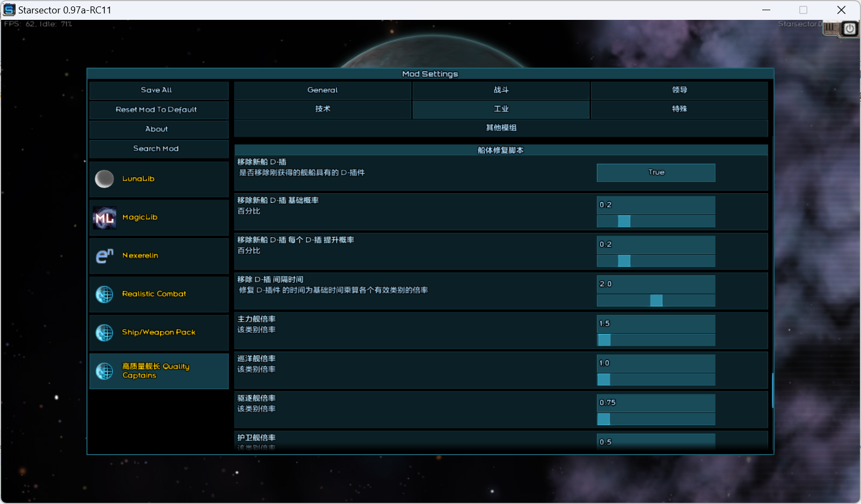
Task: Click the Starsector app icon in title bar
Action: tap(9, 10)
